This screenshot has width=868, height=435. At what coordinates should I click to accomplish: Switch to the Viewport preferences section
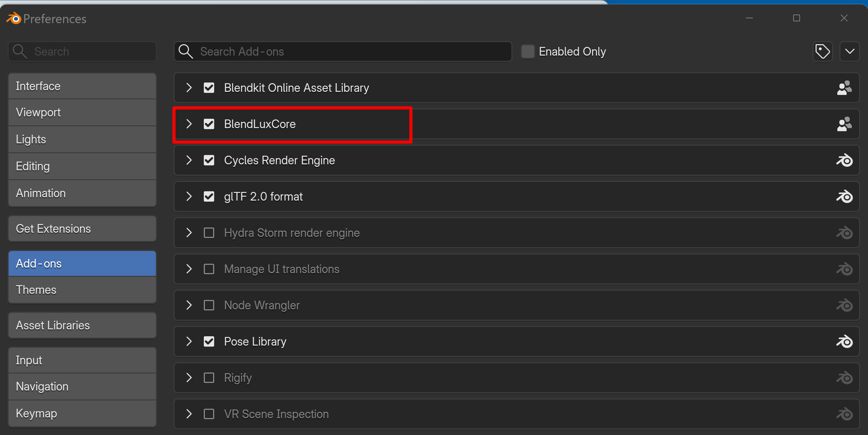[x=82, y=113]
